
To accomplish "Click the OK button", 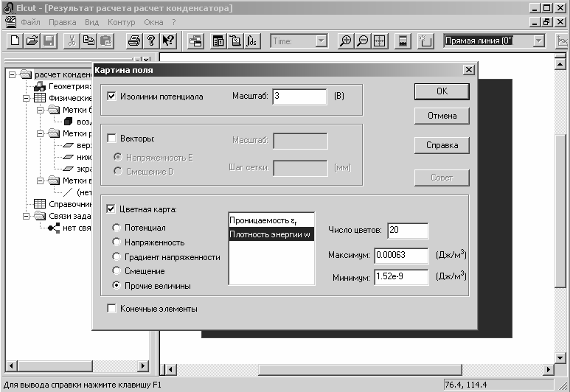I will pos(442,91).
